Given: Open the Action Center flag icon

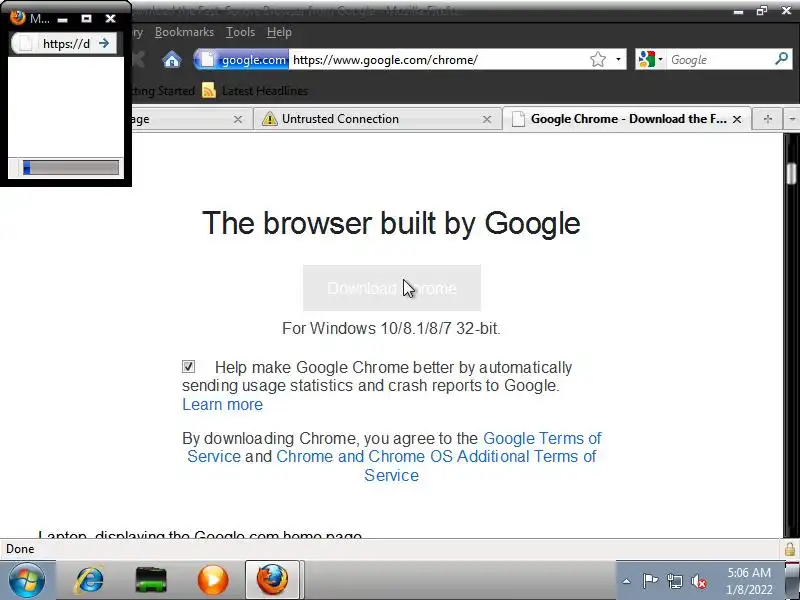Looking at the screenshot, I should tap(650, 581).
